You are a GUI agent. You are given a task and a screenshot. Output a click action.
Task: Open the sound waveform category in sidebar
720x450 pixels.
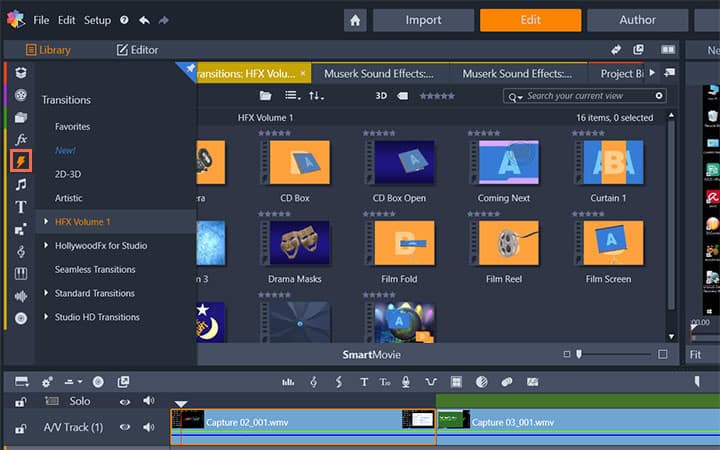coord(21,296)
